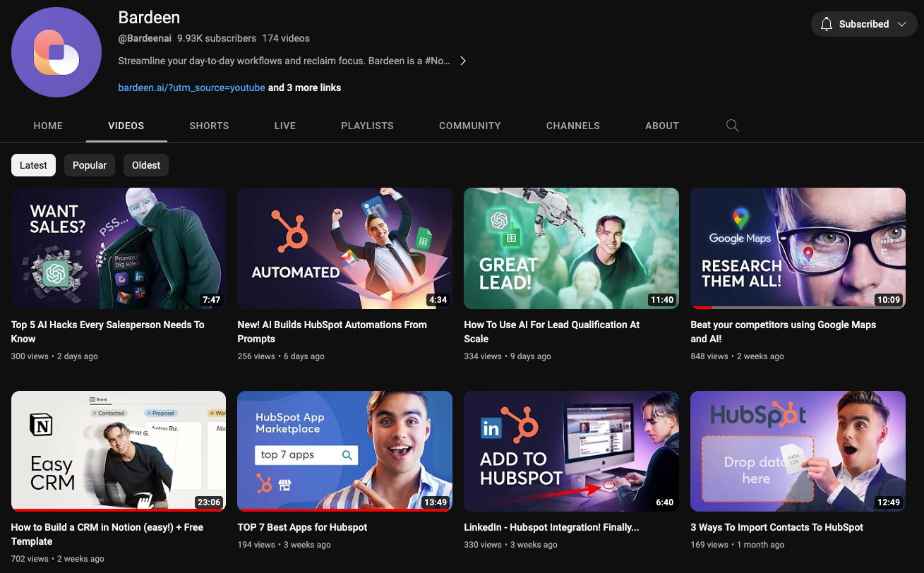Switch to the LIVE tab
The width and height of the screenshot is (924, 573).
pos(284,125)
